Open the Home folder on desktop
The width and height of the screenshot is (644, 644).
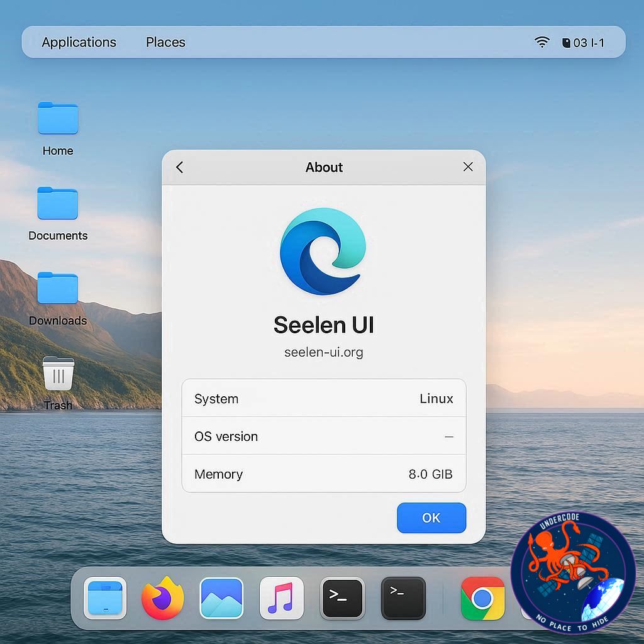tap(58, 118)
